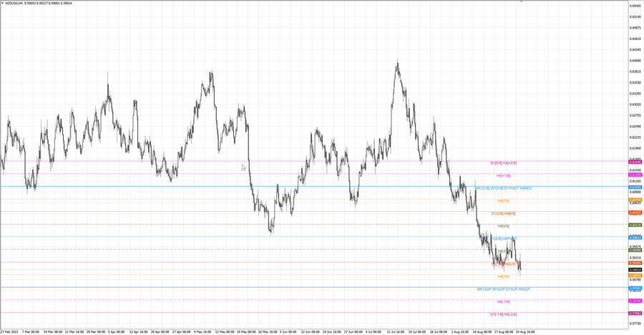Click the orange 0.60730 price tag on the axis
This screenshot has width=644, height=335.
[x=635, y=200]
